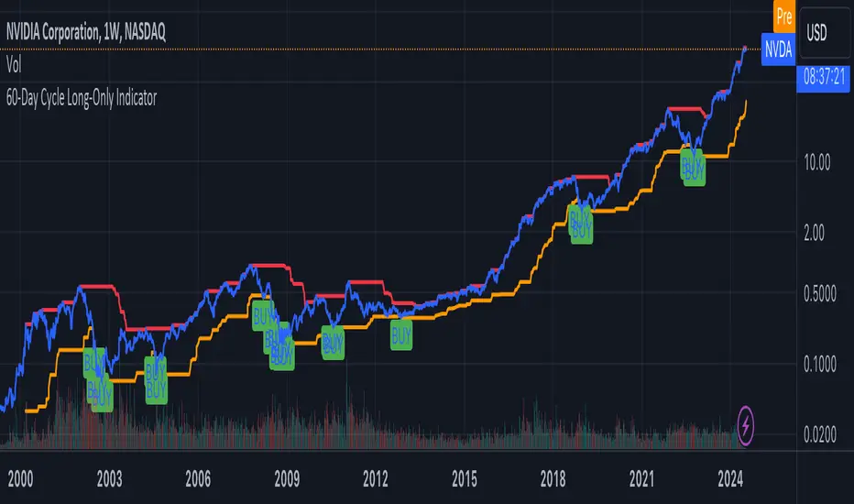Click the 2.00 price axis label
The image size is (854, 504).
pos(815,233)
